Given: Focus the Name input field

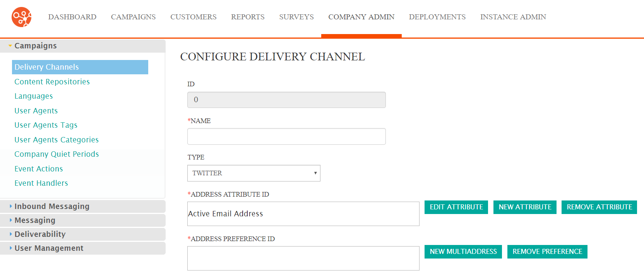Looking at the screenshot, I should tap(286, 136).
